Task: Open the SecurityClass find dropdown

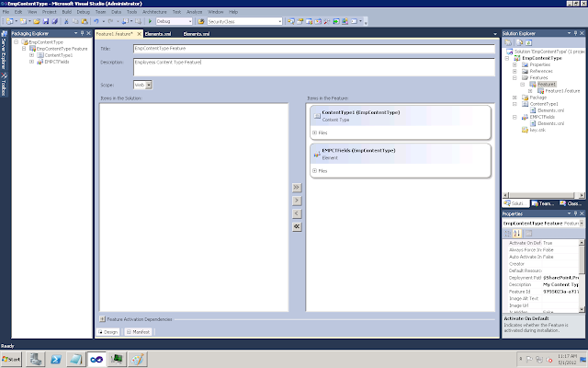Action: (279, 21)
